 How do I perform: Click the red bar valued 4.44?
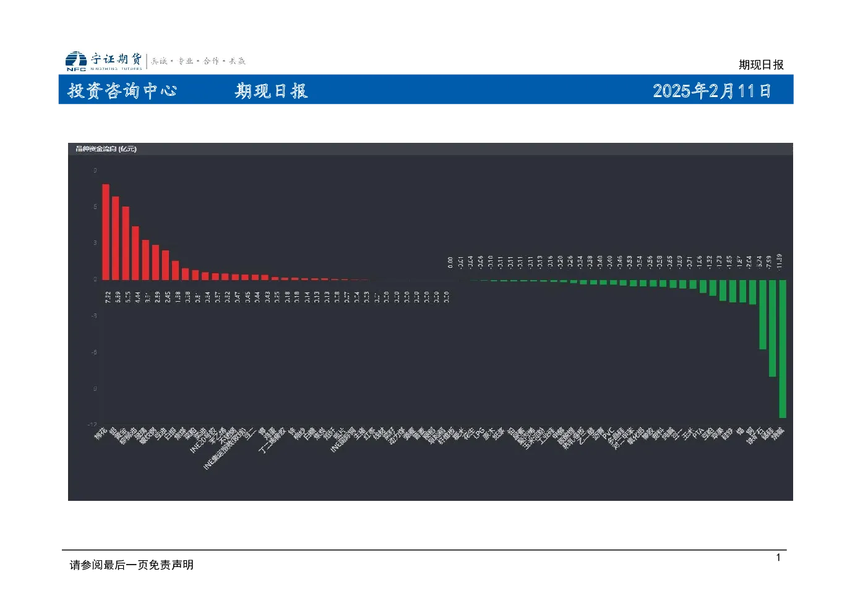[135, 253]
